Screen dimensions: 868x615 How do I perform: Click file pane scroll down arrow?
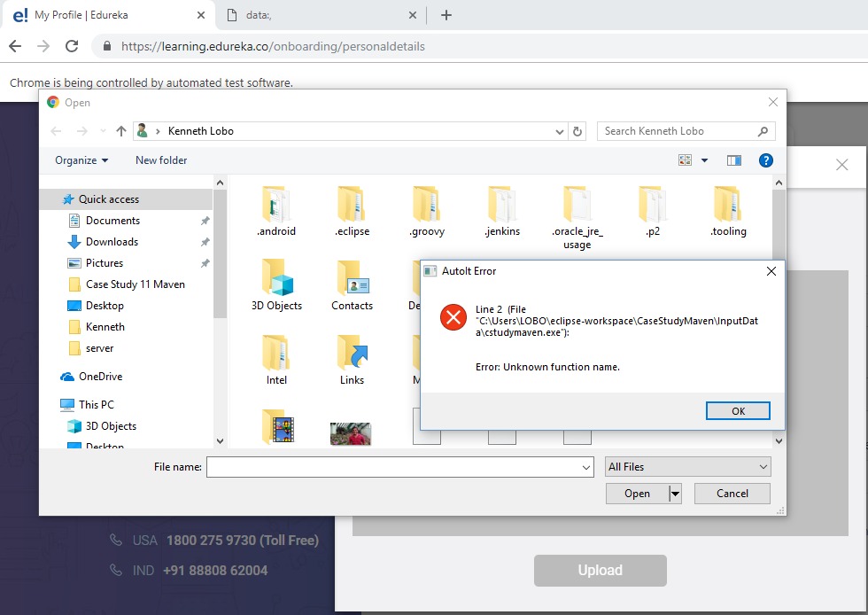(779, 441)
